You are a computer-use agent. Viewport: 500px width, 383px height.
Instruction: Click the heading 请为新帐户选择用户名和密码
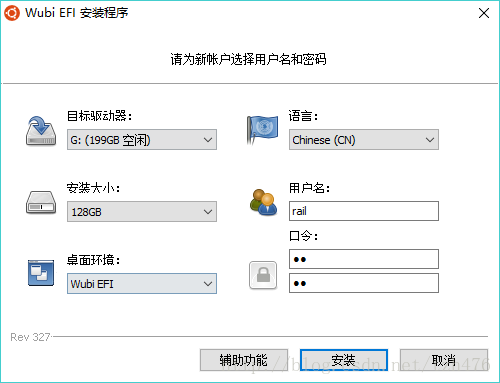tap(248, 59)
